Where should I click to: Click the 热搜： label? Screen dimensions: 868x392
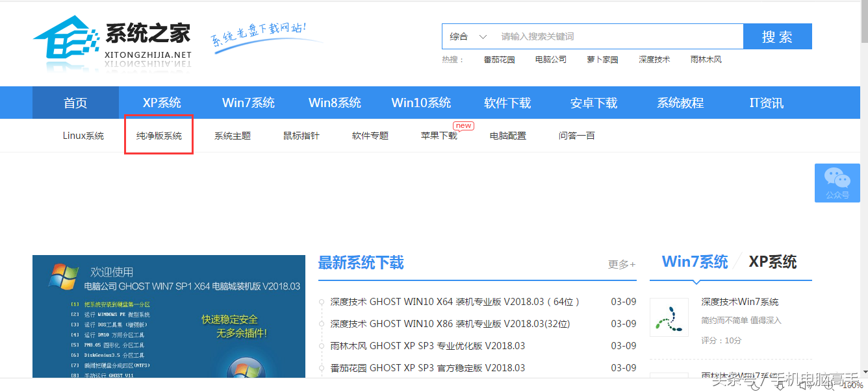tap(453, 60)
